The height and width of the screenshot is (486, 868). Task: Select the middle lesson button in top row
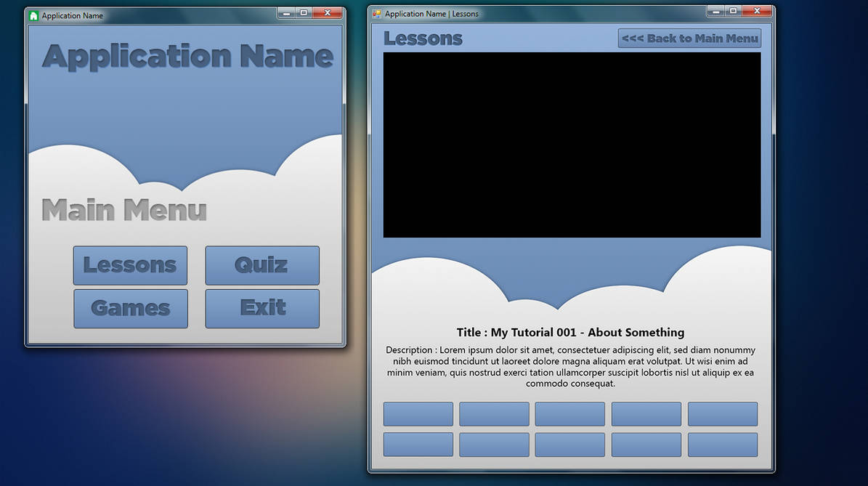(x=569, y=413)
